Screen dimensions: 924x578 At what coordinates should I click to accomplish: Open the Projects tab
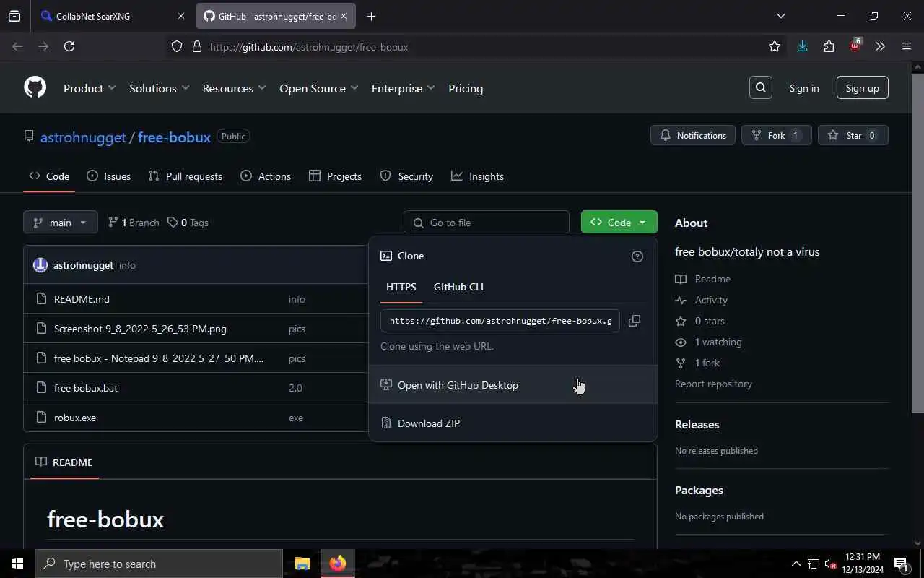(335, 176)
